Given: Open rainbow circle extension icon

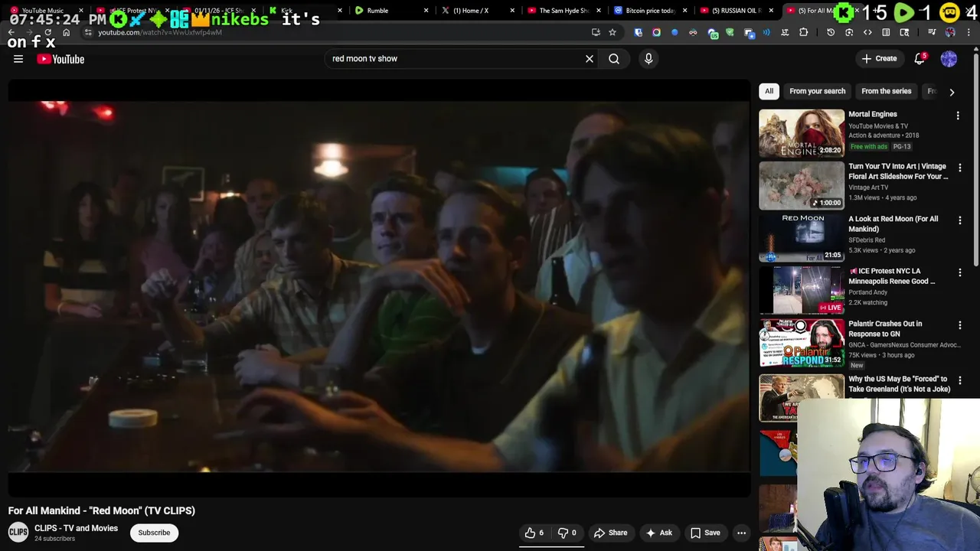Looking at the screenshot, I should (656, 32).
